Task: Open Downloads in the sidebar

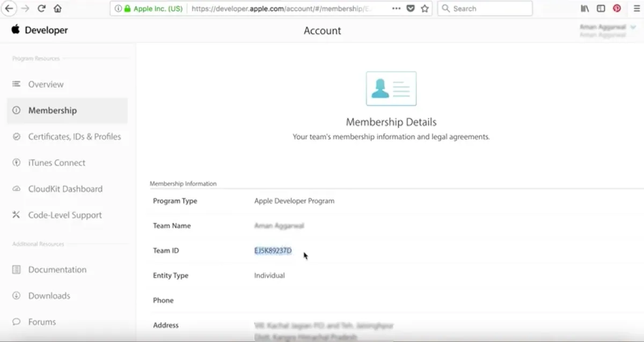Action: [49, 296]
